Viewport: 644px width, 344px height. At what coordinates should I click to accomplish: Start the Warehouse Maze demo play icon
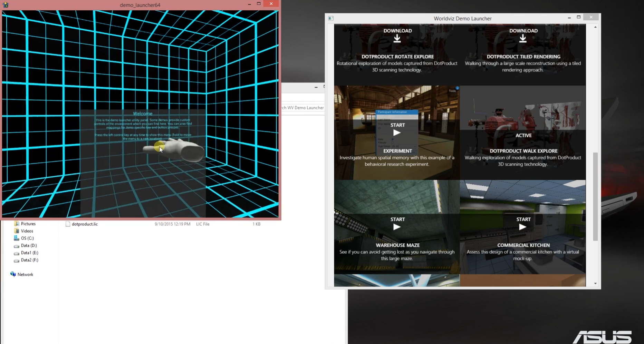point(397,227)
